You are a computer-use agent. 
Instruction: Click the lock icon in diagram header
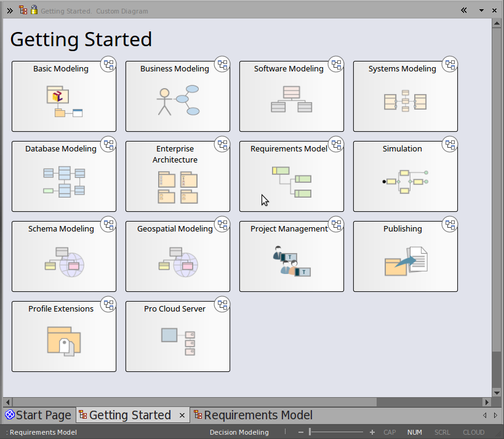point(34,10)
